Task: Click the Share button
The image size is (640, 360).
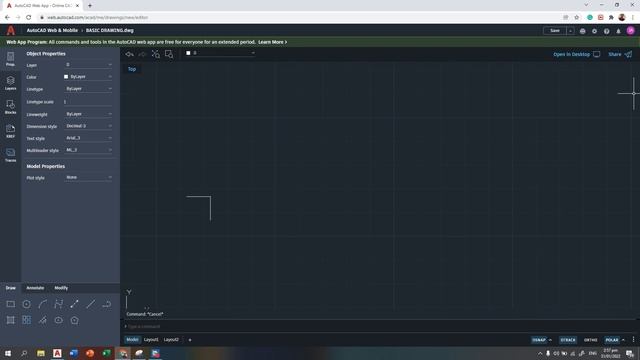Action: [620, 54]
